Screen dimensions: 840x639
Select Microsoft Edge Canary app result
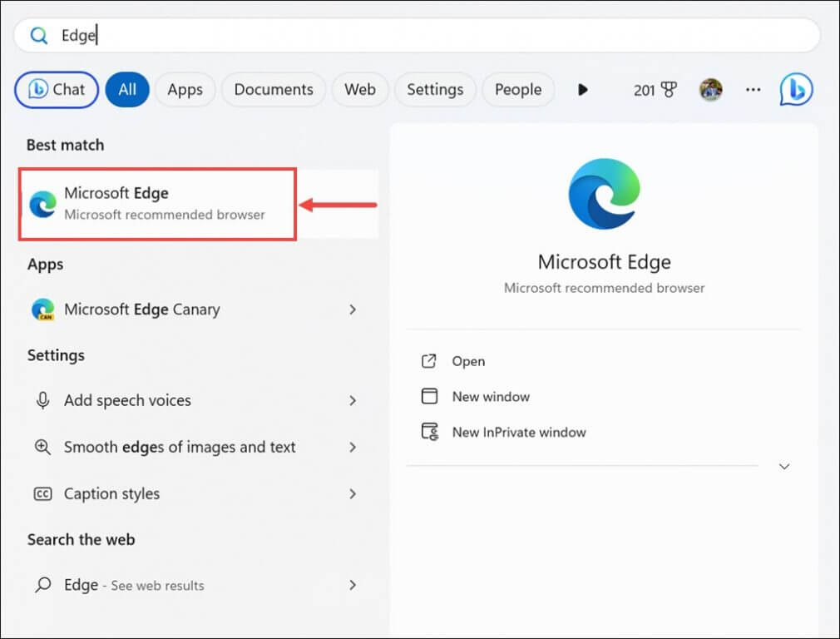point(195,310)
